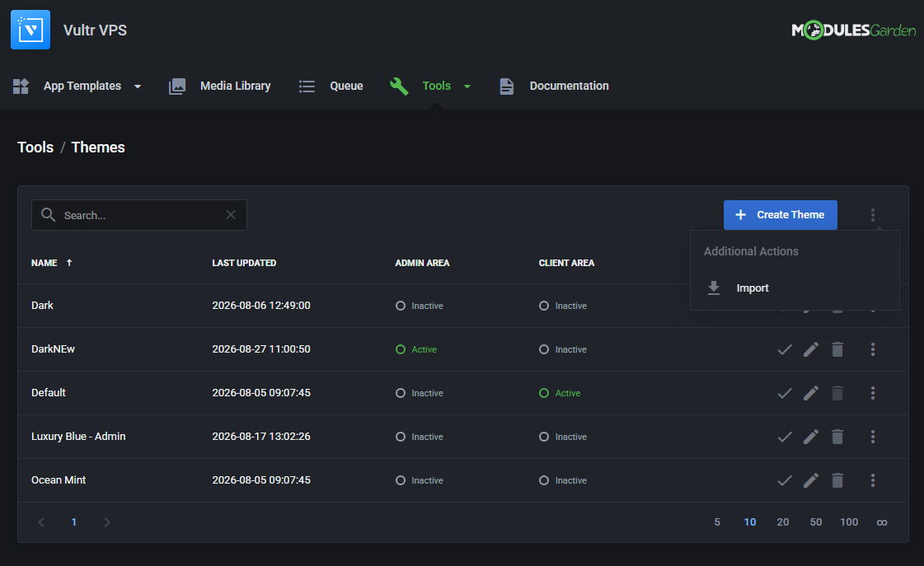Activate the DarkNEw theme checkmark
Image resolution: width=924 pixels, height=566 pixels.
pos(785,349)
